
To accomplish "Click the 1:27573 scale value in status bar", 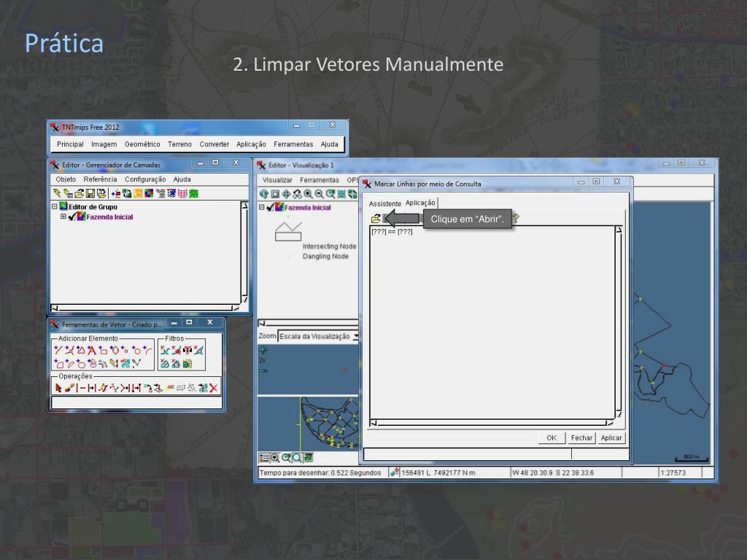I will (673, 472).
